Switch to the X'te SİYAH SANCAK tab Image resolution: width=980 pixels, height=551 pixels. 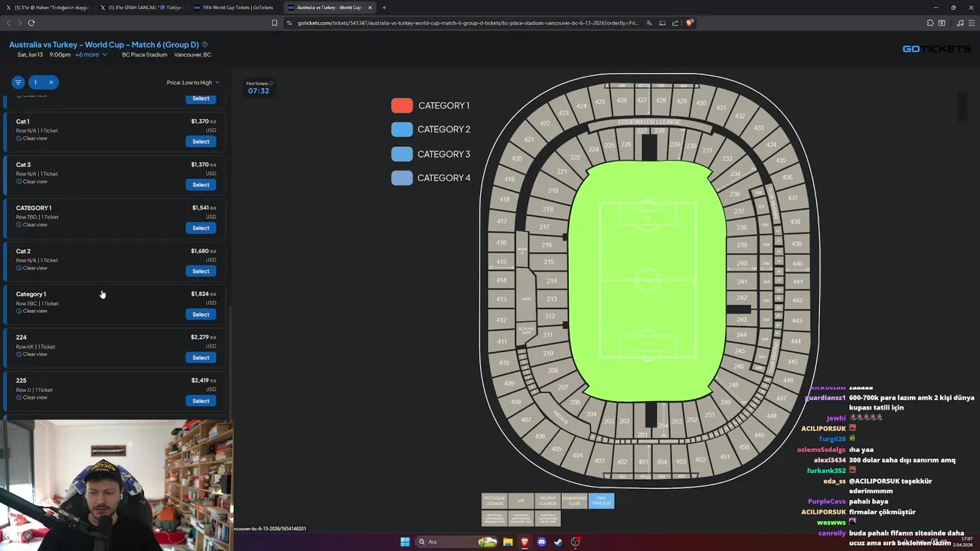pos(142,8)
